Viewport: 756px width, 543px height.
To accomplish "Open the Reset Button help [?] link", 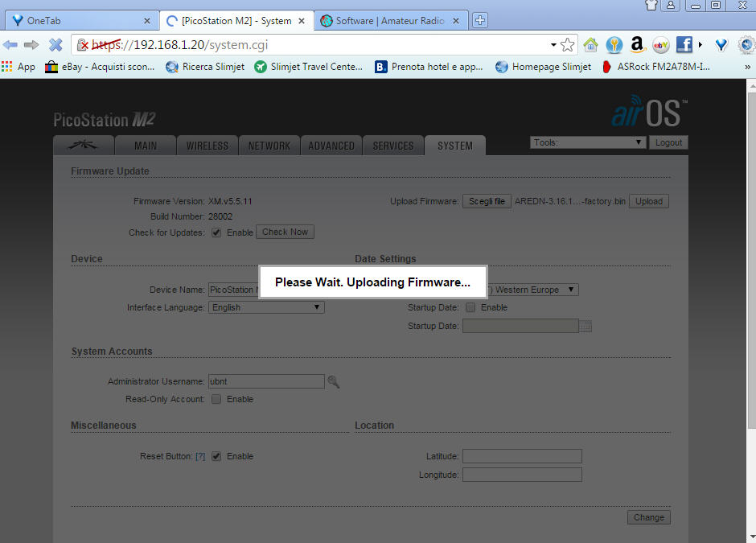I will click(x=200, y=456).
